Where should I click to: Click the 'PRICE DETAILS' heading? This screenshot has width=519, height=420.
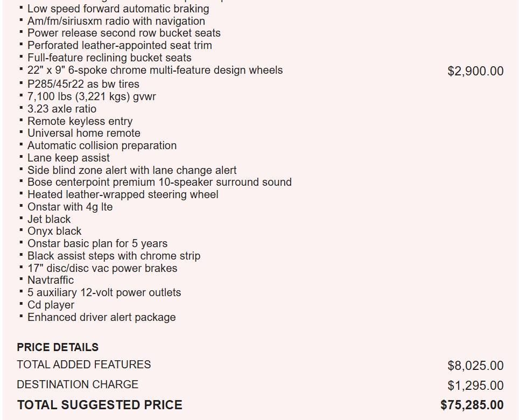pyautogui.click(x=58, y=347)
